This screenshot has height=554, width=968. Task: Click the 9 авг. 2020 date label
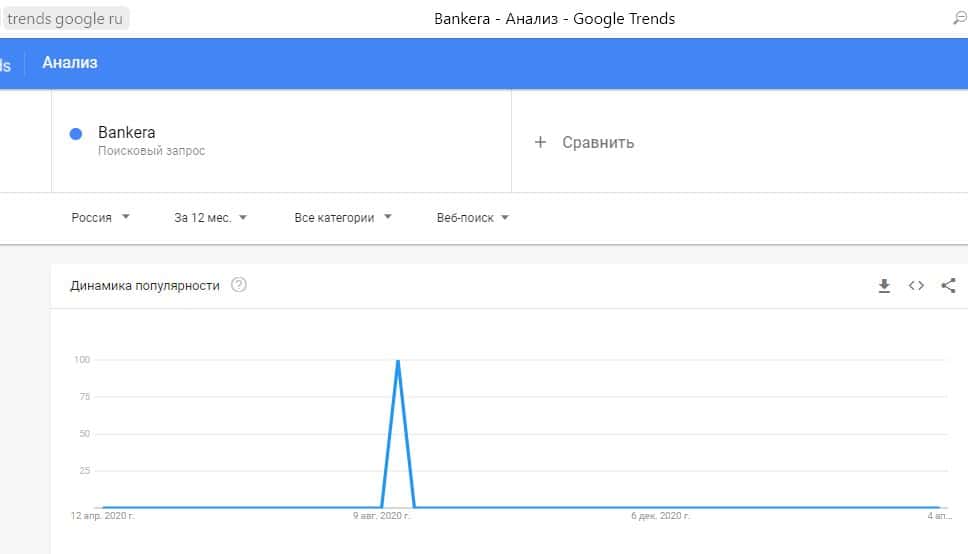pyautogui.click(x=381, y=516)
